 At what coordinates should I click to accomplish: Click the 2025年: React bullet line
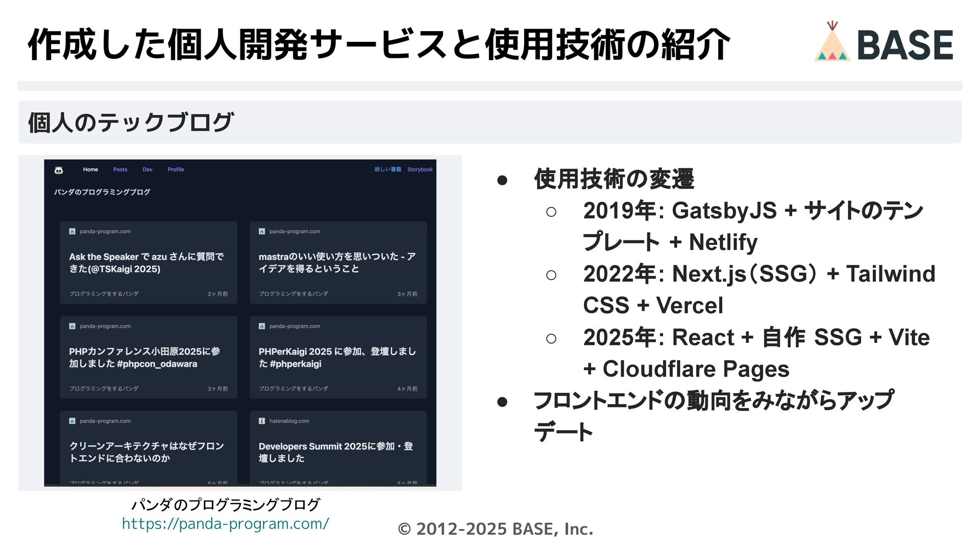pyautogui.click(x=756, y=353)
